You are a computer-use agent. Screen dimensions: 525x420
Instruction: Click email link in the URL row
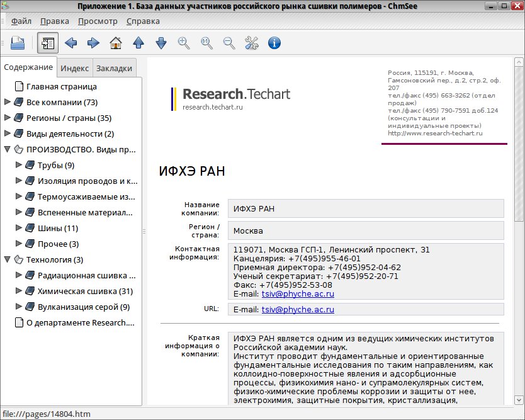click(298, 309)
